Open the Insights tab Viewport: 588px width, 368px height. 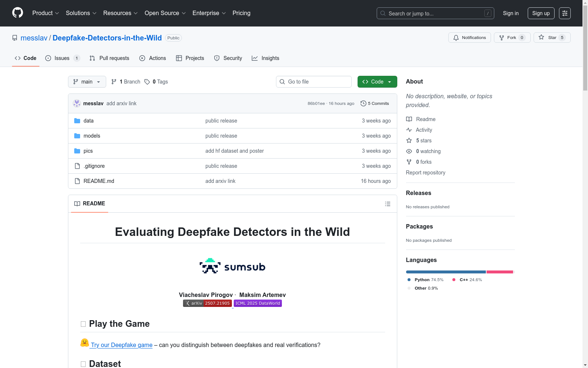[x=265, y=58]
